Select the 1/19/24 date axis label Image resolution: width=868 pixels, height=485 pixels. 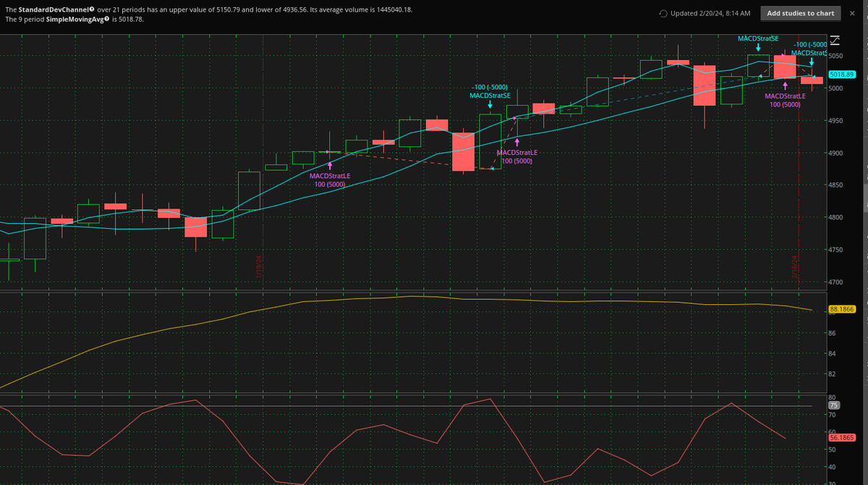pos(258,268)
